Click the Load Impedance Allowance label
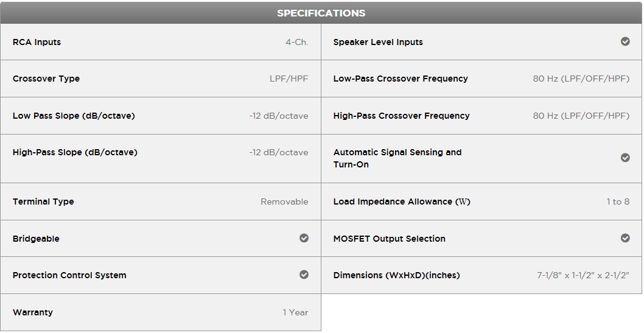 402,202
